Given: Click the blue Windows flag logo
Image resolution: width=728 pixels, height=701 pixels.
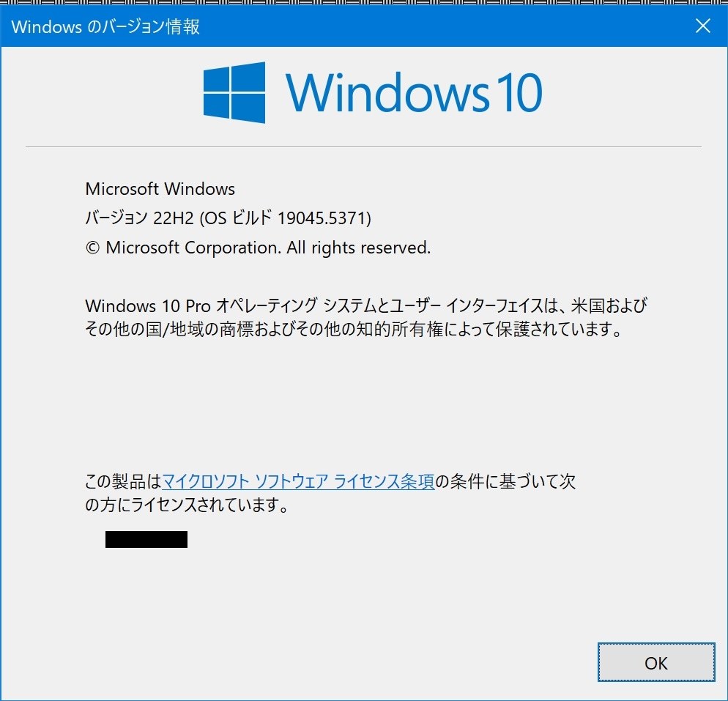Looking at the screenshot, I should (x=233, y=92).
